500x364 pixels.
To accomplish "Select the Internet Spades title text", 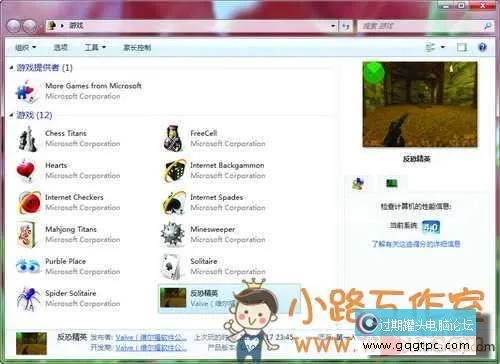I will 217,197.
